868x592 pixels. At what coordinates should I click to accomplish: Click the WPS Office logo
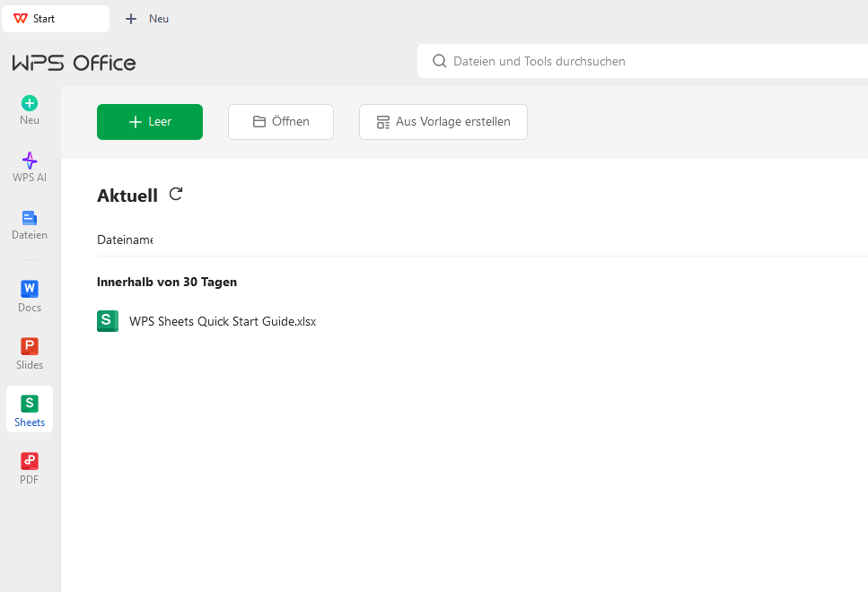[74, 63]
